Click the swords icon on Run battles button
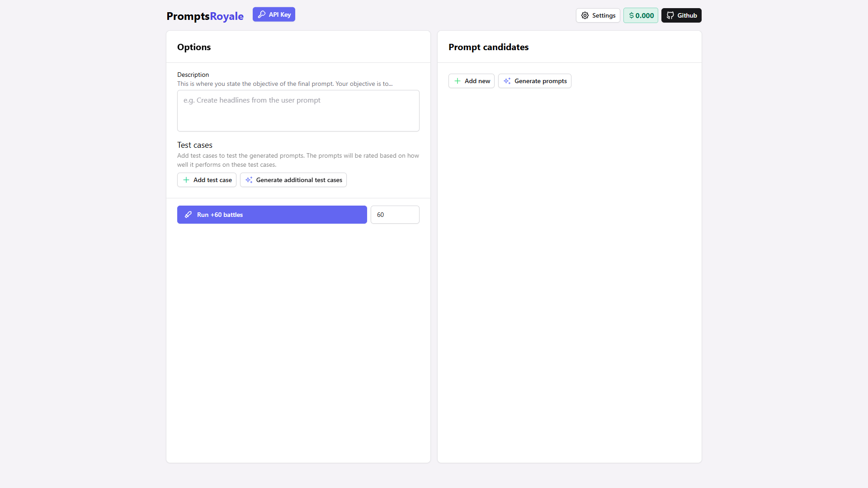The image size is (868, 488). (x=189, y=215)
